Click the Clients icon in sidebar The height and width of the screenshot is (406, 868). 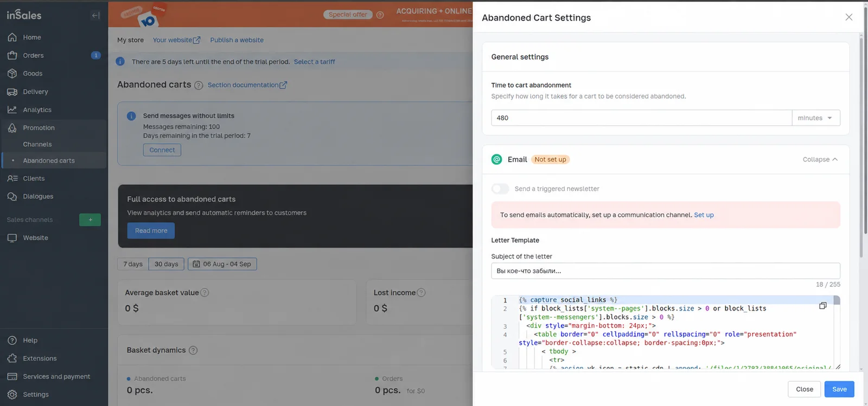click(12, 178)
